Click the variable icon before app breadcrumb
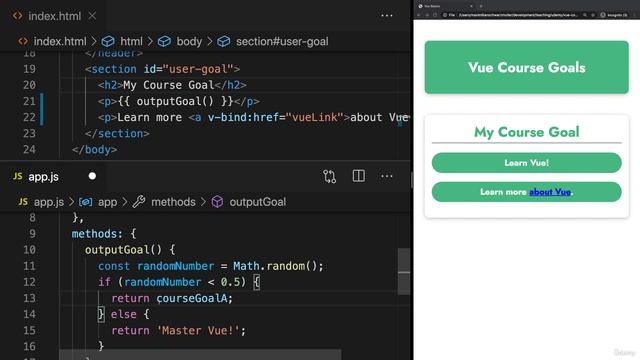 [x=85, y=202]
